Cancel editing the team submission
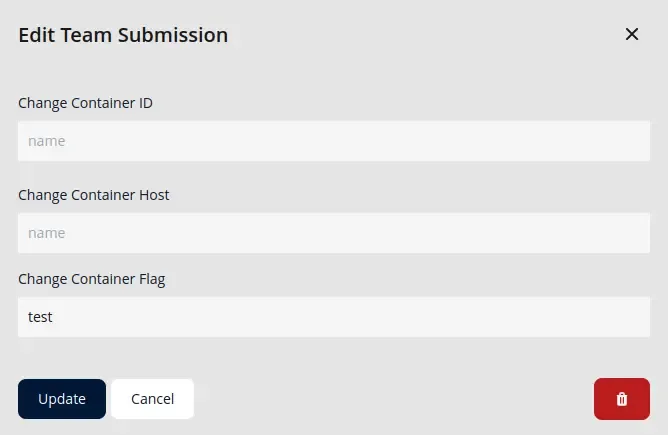 point(153,399)
